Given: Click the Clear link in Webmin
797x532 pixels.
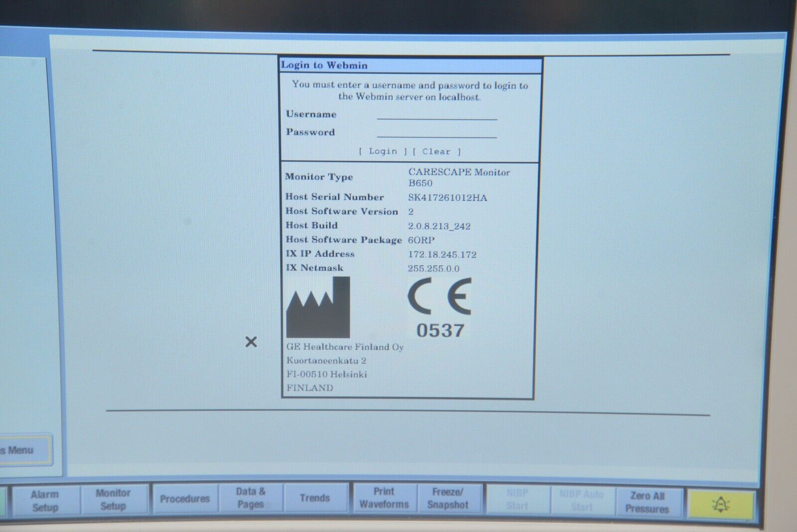Looking at the screenshot, I should coord(436,151).
